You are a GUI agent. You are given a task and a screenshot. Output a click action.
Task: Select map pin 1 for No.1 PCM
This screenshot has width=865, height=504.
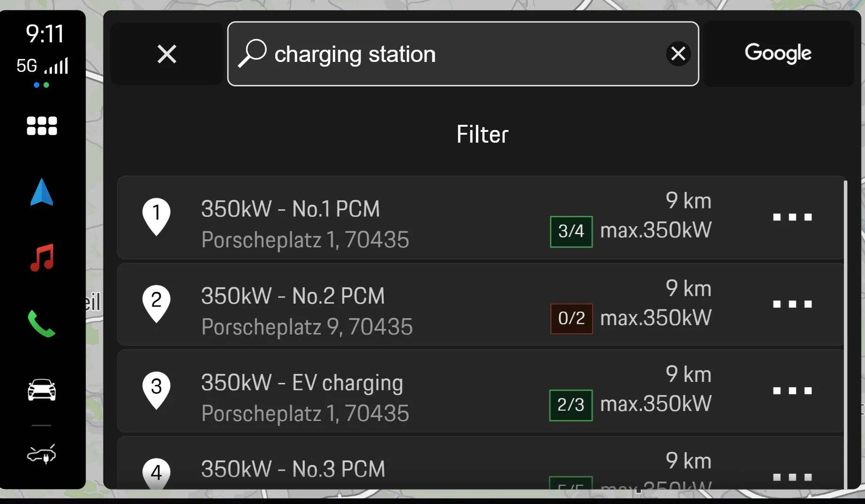[x=156, y=217]
